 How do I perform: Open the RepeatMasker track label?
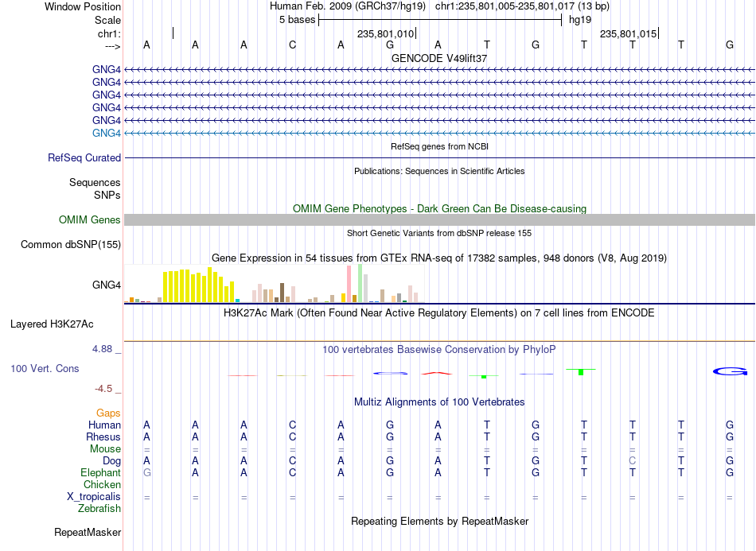pyautogui.click(x=88, y=532)
